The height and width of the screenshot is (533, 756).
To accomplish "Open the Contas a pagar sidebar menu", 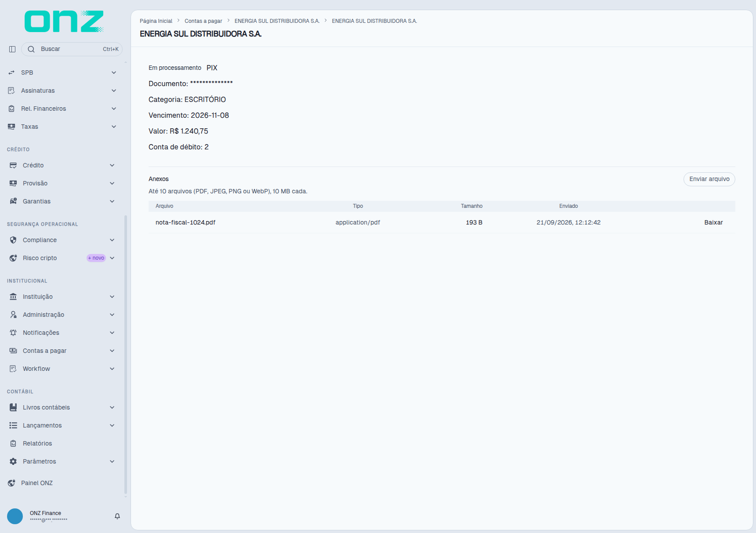I will [62, 351].
